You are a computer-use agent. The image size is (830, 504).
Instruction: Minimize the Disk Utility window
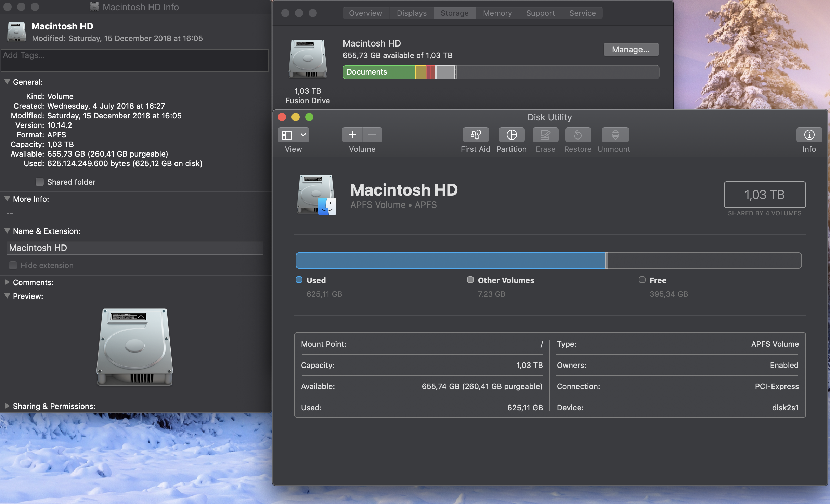[296, 117]
